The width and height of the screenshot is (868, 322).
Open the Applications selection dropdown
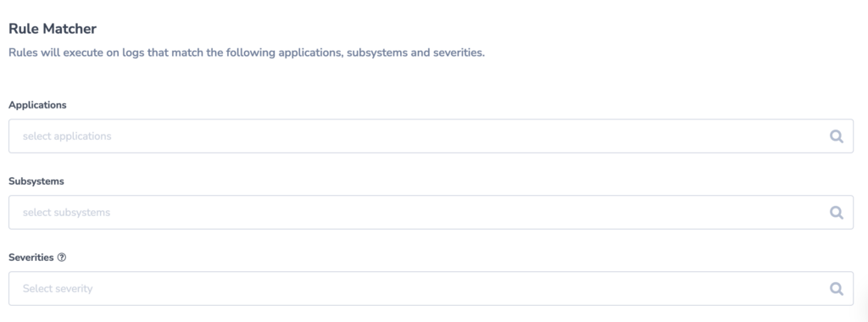431,136
